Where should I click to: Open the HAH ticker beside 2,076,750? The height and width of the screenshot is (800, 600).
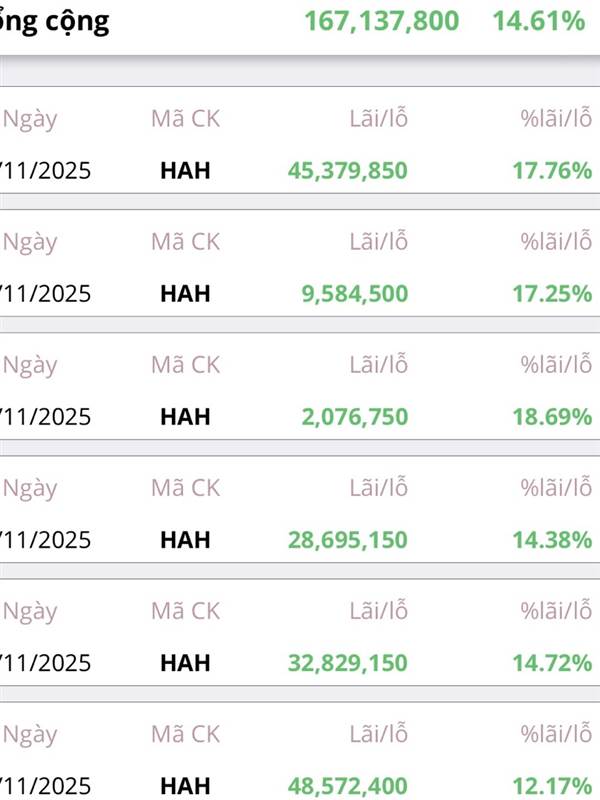pos(185,417)
